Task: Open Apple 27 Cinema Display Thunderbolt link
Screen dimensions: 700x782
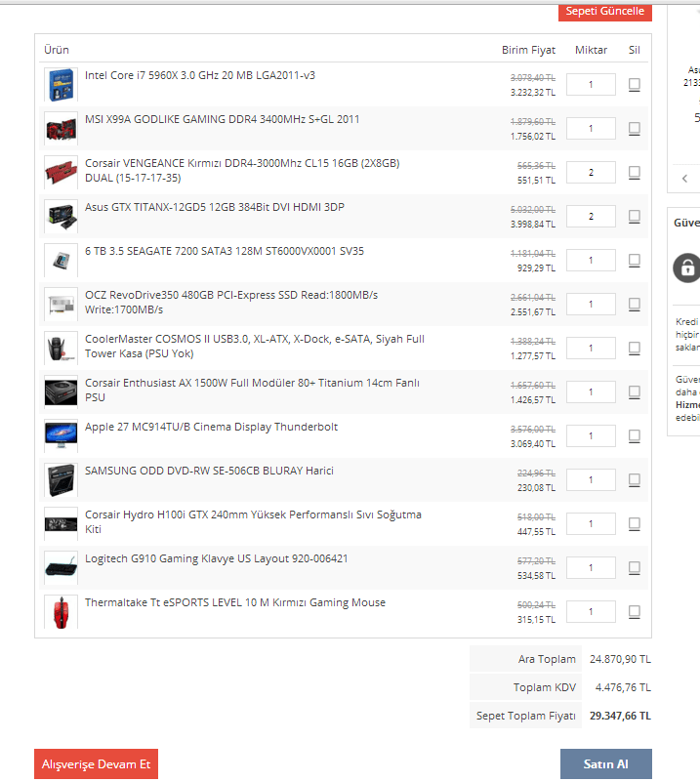Action: pos(211,427)
